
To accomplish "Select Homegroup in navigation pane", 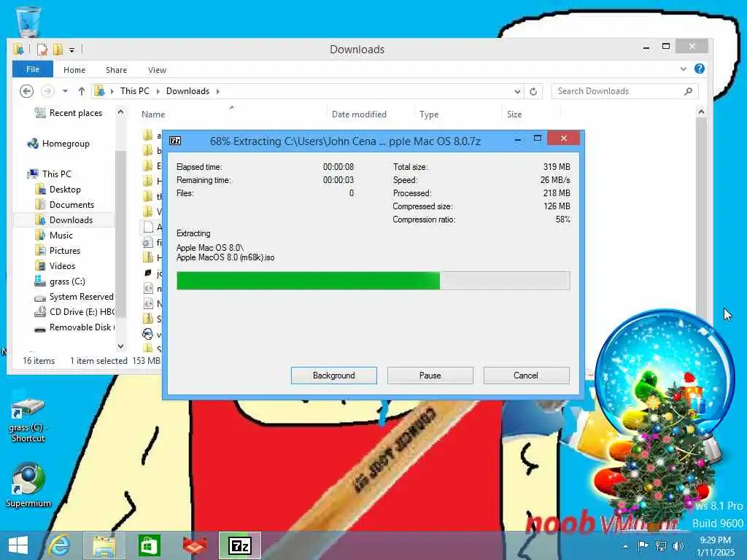I will (x=58, y=144).
